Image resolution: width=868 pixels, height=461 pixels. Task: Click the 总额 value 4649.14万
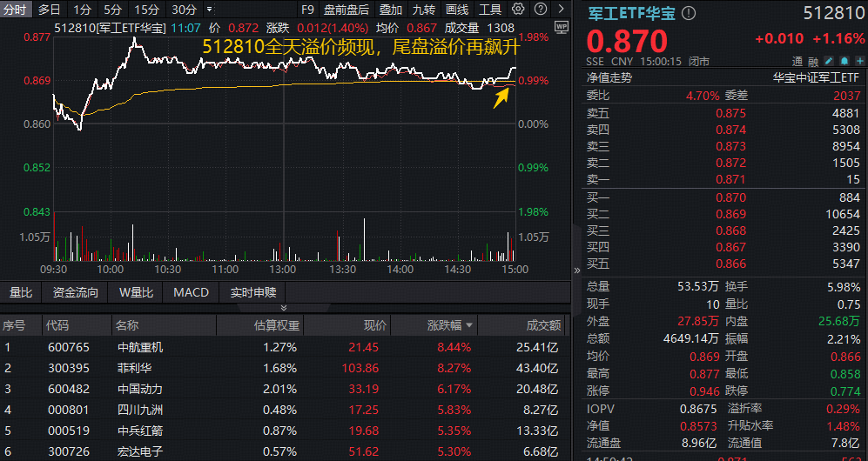pyautogui.click(x=691, y=339)
